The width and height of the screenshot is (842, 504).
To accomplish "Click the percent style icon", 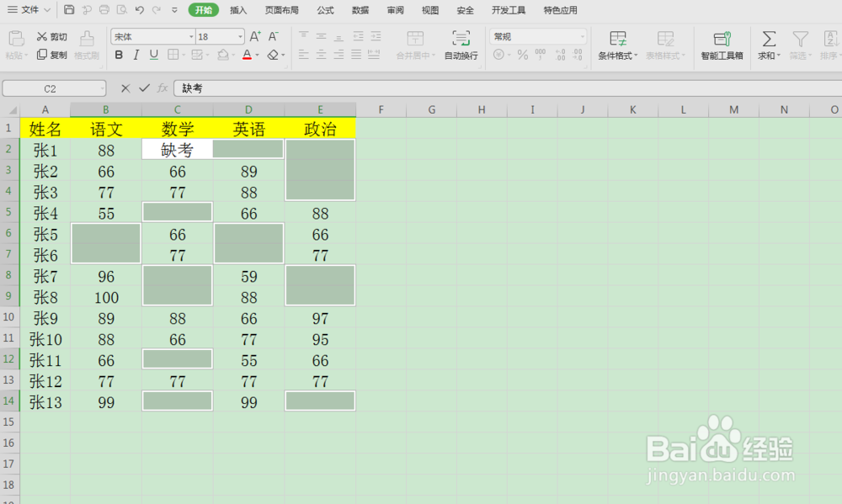I will pos(523,55).
